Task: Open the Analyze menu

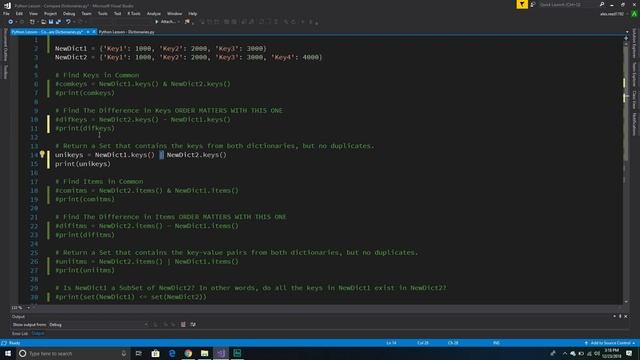Action: coord(153,13)
